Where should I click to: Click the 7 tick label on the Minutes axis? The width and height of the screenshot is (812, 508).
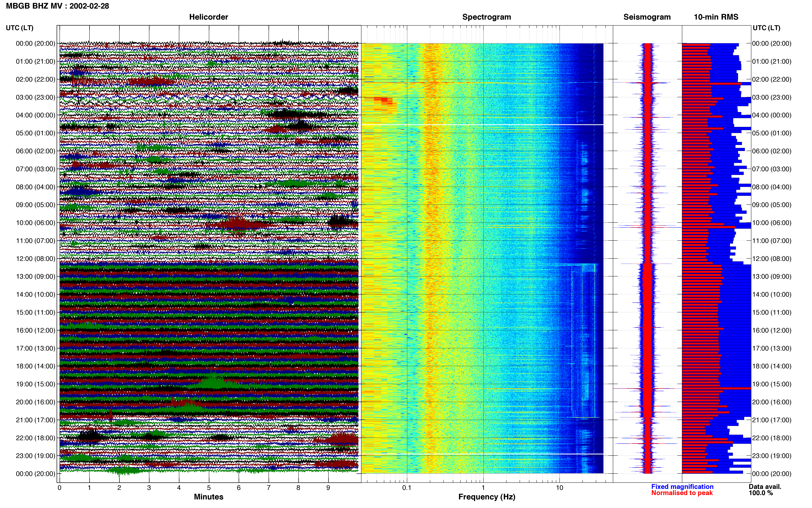pyautogui.click(x=269, y=488)
